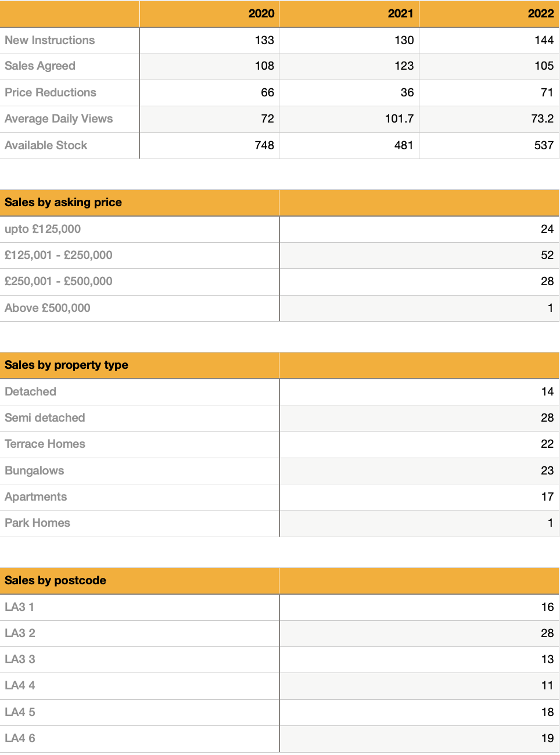Click the 2020 column header
The image size is (560, 755).
261,13
